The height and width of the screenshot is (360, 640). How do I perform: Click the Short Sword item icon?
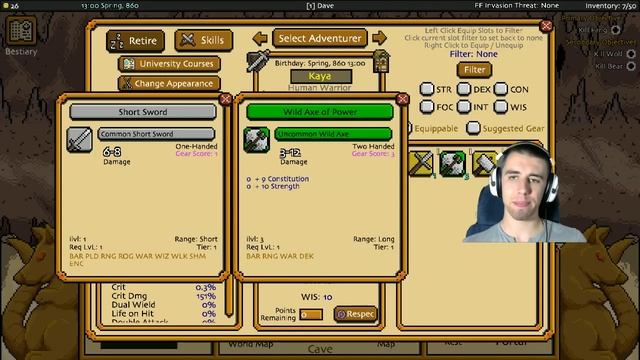(x=80, y=140)
